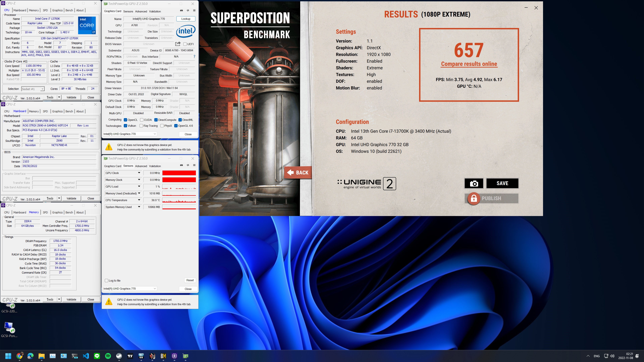Screen dimensions: 644x362
Task: Open LINE from the taskbar
Action: click(x=97, y=356)
